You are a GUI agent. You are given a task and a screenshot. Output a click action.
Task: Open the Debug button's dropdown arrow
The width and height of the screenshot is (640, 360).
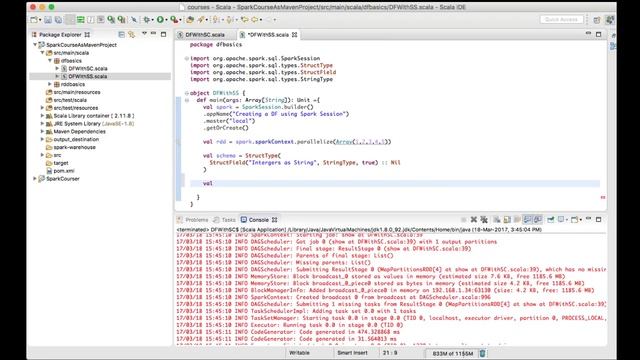point(153,20)
